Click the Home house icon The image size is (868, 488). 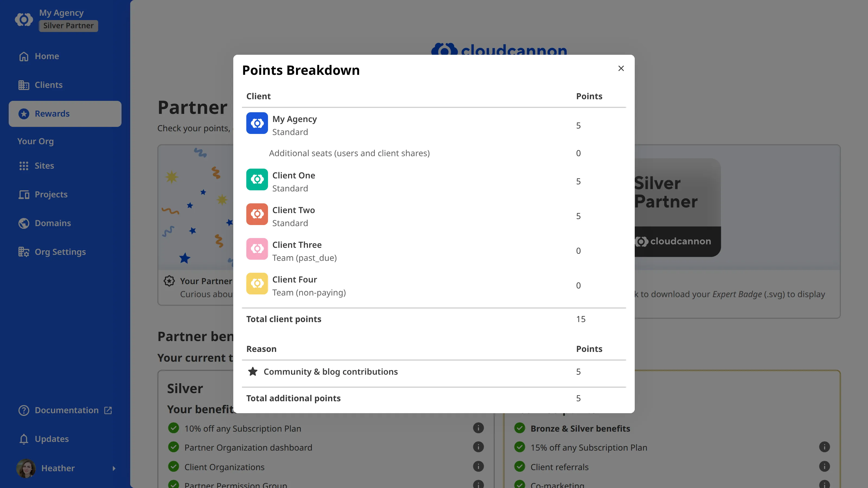point(24,56)
